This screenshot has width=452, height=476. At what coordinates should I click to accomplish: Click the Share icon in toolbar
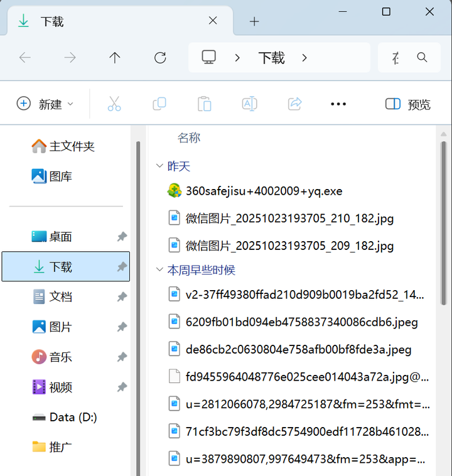tap(295, 104)
